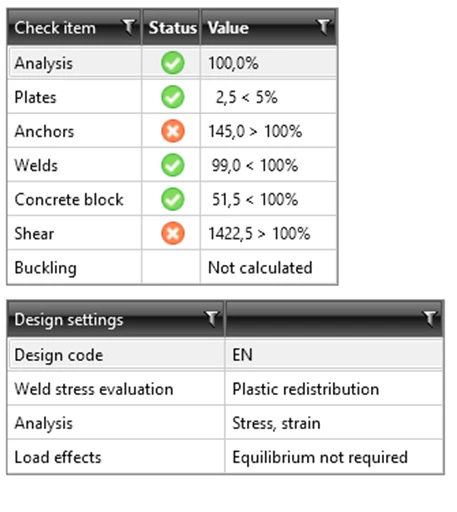Click the Welds value 99,0 < 100%
This screenshot has height=512, width=457.
click(255, 165)
